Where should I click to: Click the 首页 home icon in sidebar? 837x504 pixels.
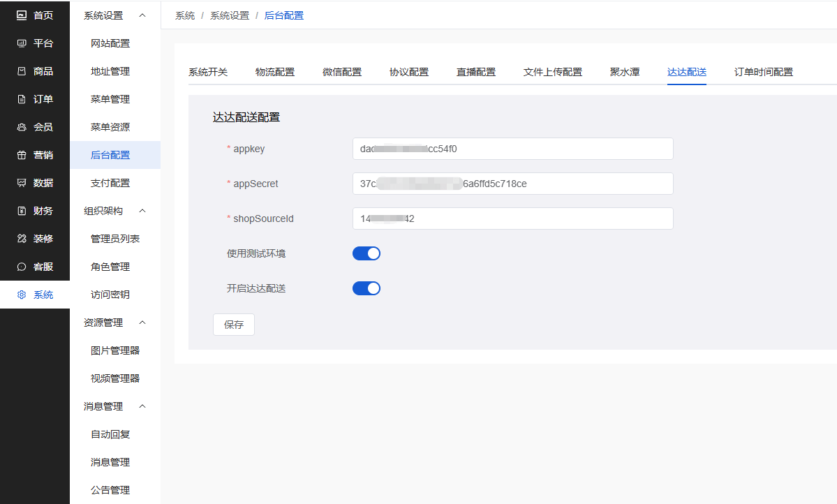point(22,15)
